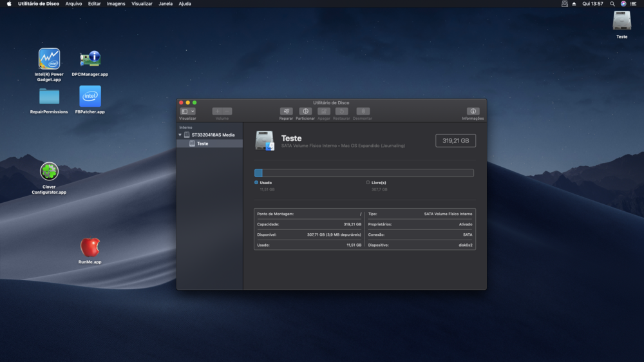Click the Desmontar toolbar icon
This screenshot has height=362, width=644.
363,111
